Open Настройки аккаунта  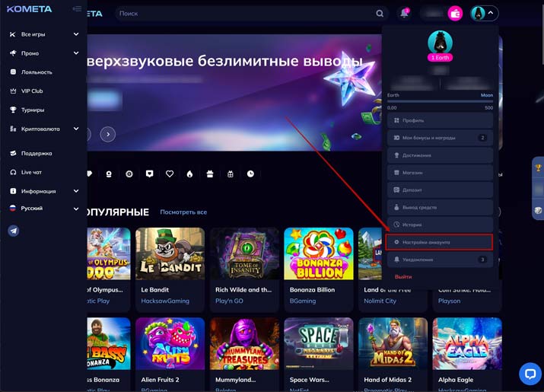tap(440, 242)
